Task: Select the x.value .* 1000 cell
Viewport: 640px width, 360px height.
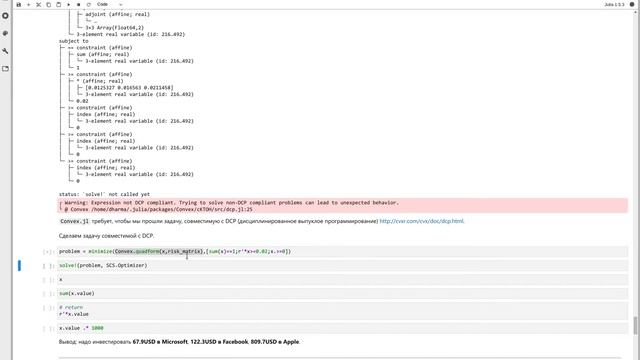Action: click(x=342, y=328)
